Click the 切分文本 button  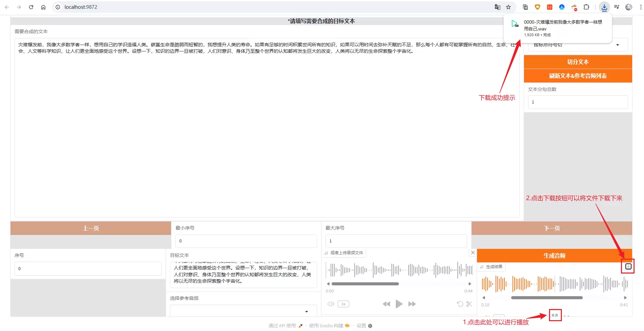[x=578, y=62]
